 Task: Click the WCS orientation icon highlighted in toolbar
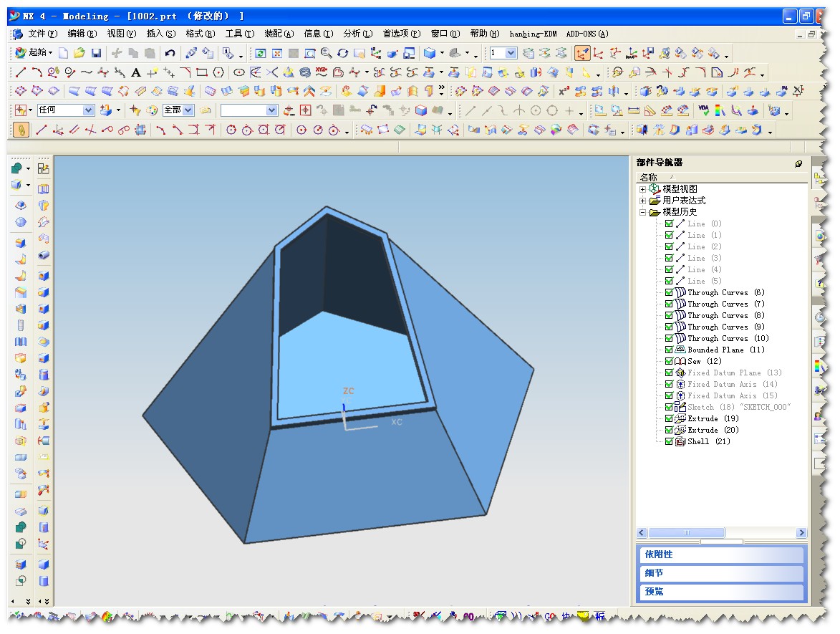pyautogui.click(x=582, y=53)
